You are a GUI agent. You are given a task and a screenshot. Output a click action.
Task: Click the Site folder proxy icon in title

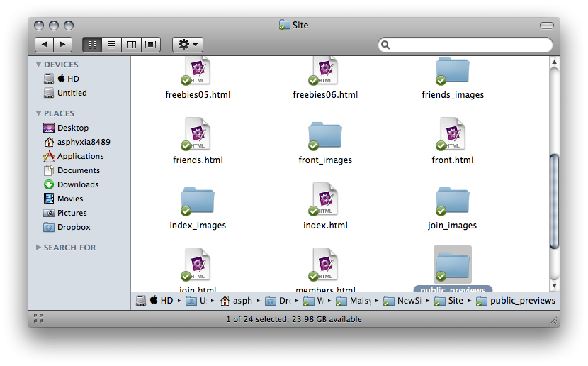284,25
